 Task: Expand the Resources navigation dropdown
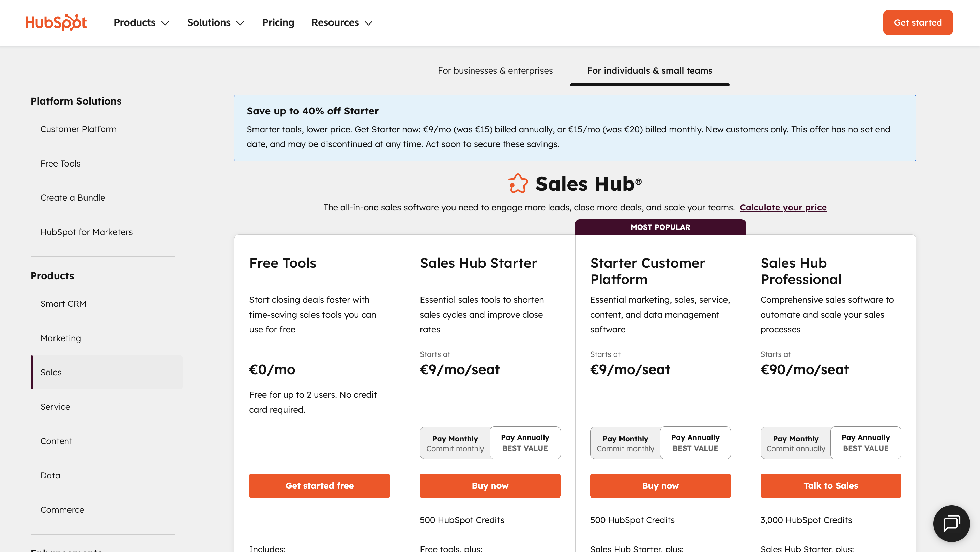[342, 22]
